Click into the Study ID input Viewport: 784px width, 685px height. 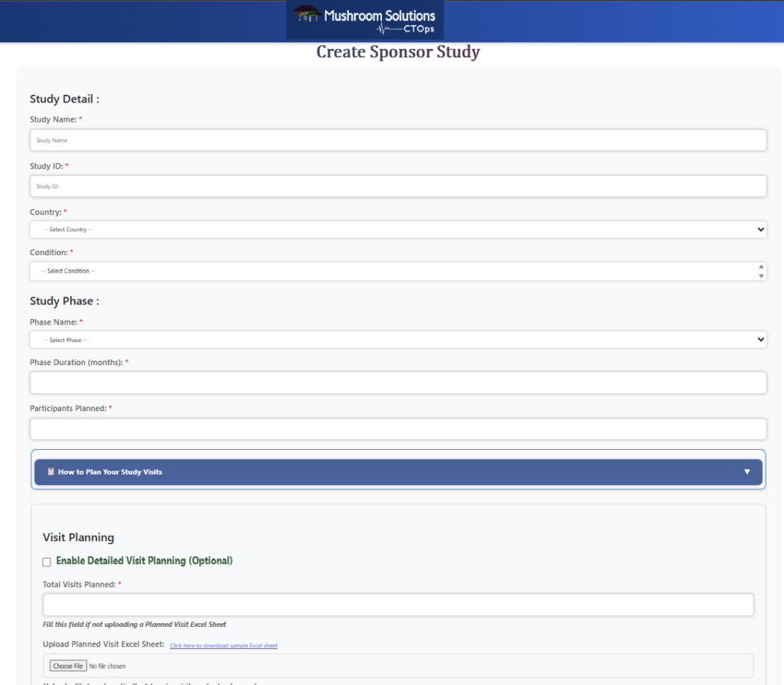(398, 186)
